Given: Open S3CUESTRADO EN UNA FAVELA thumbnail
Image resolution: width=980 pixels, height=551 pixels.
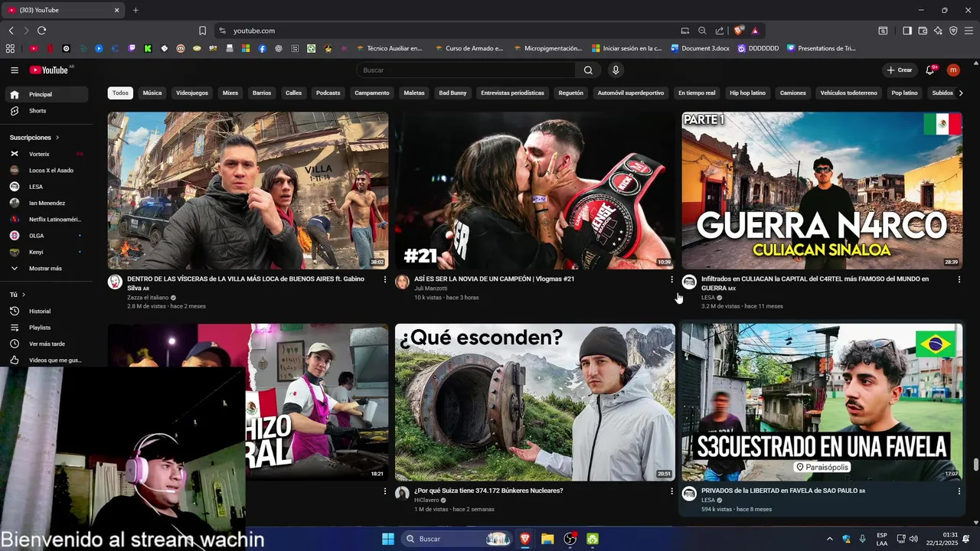Looking at the screenshot, I should pos(822,403).
